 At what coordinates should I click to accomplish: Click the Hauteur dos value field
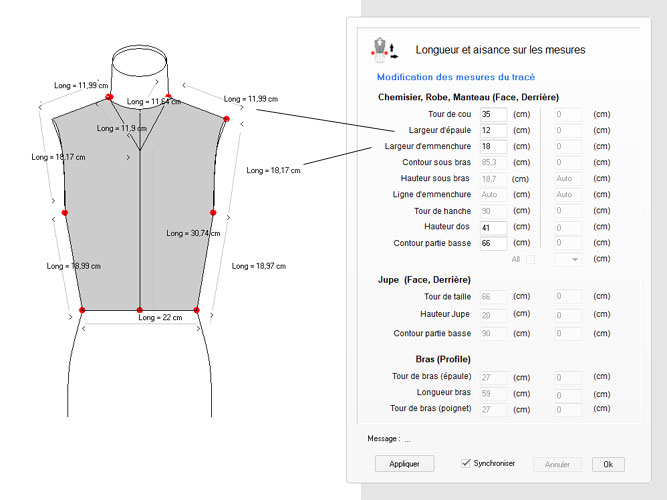click(492, 227)
